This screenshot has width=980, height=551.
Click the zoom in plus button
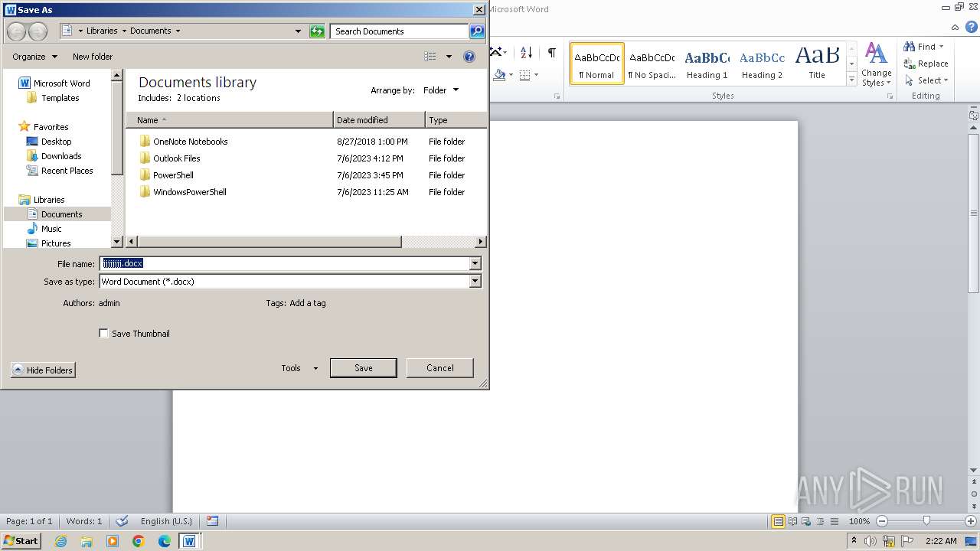pyautogui.click(x=970, y=521)
